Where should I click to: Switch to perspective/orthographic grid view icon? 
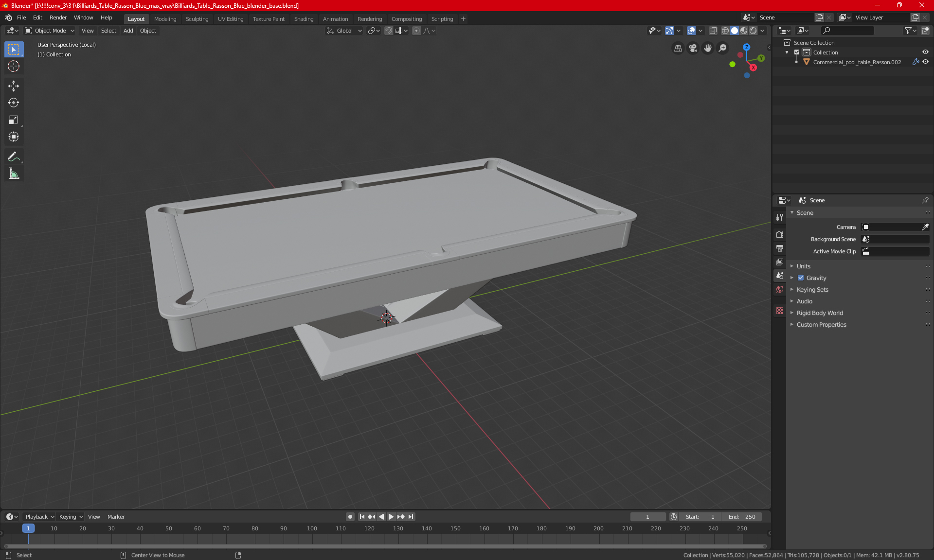coord(678,48)
